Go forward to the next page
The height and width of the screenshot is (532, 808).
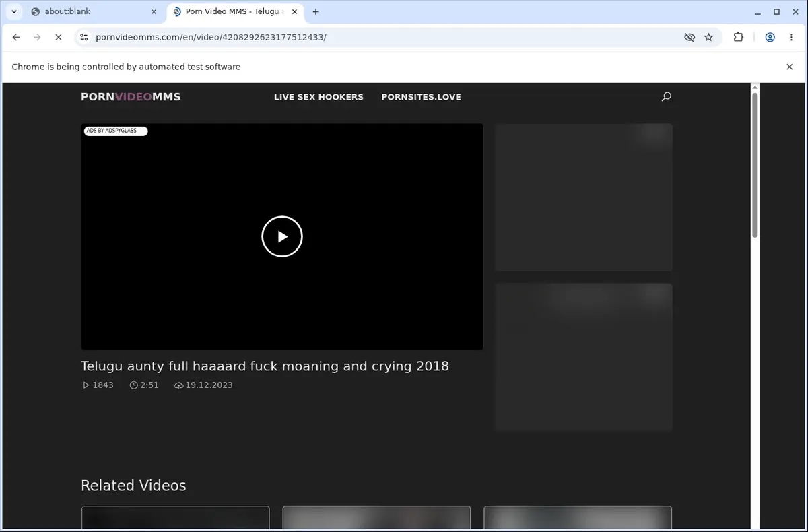37,38
